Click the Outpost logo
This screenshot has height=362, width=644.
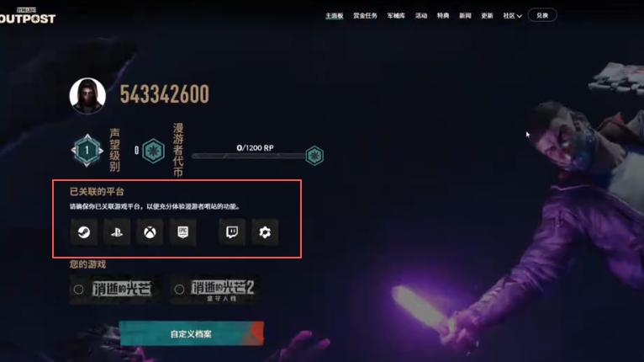28,16
